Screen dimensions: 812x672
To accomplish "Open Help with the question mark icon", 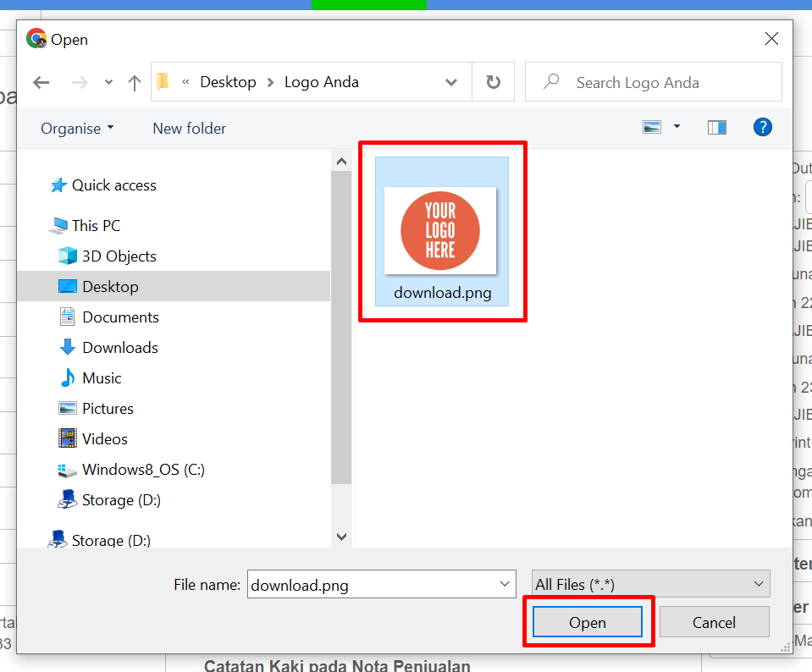I will [x=763, y=127].
